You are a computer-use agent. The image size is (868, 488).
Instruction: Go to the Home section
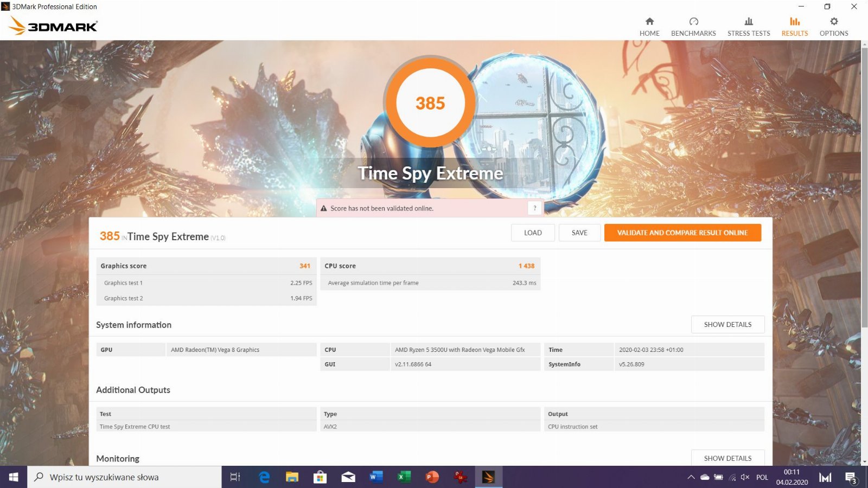pyautogui.click(x=649, y=27)
